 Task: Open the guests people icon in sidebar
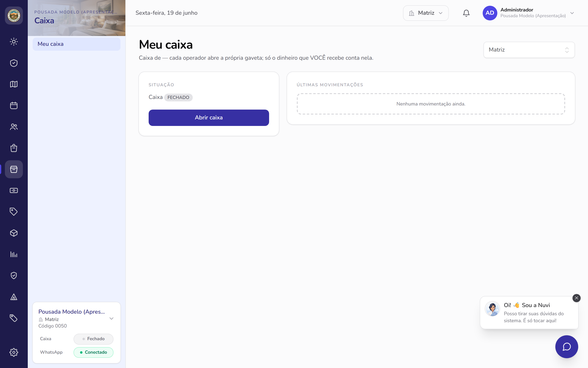[x=14, y=127]
